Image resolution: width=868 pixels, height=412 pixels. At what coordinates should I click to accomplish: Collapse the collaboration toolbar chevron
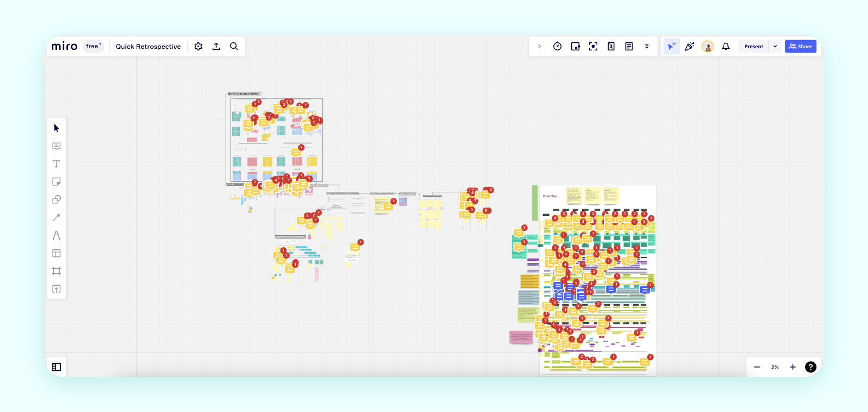pyautogui.click(x=539, y=47)
